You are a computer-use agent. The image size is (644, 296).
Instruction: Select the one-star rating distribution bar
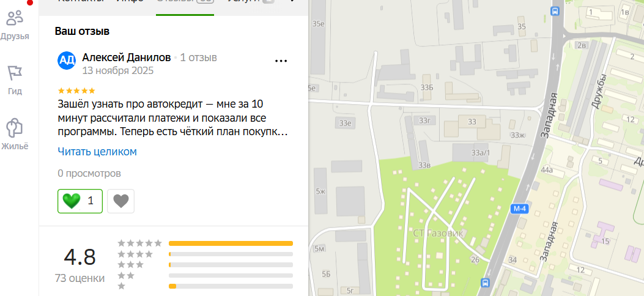click(x=231, y=286)
